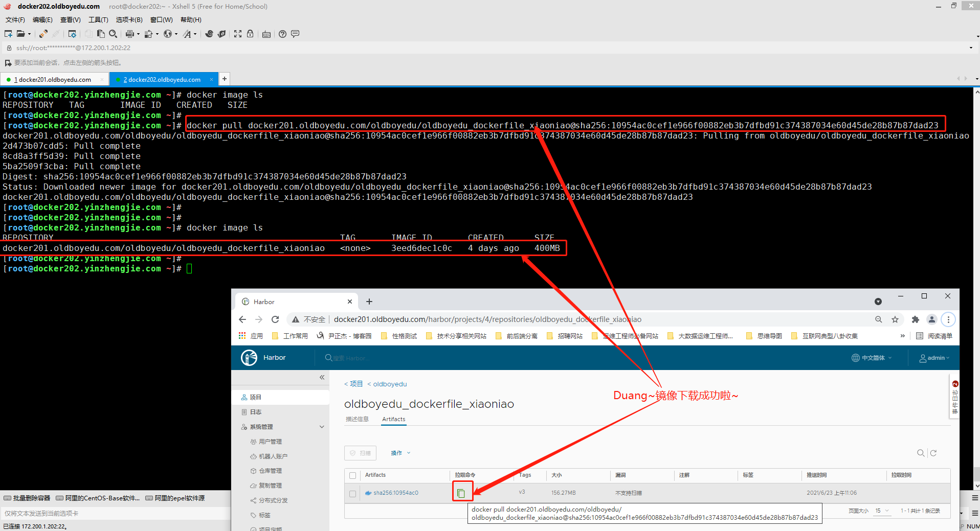Screen dimensions: 980x531
Task: Open the sha256:10954ac0 artifact link
Action: 395,493
